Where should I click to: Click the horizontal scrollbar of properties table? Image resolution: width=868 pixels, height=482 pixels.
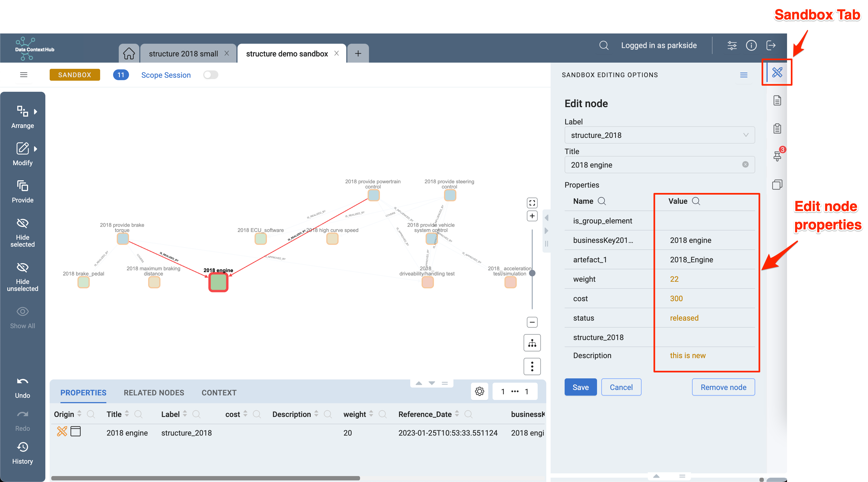click(205, 478)
